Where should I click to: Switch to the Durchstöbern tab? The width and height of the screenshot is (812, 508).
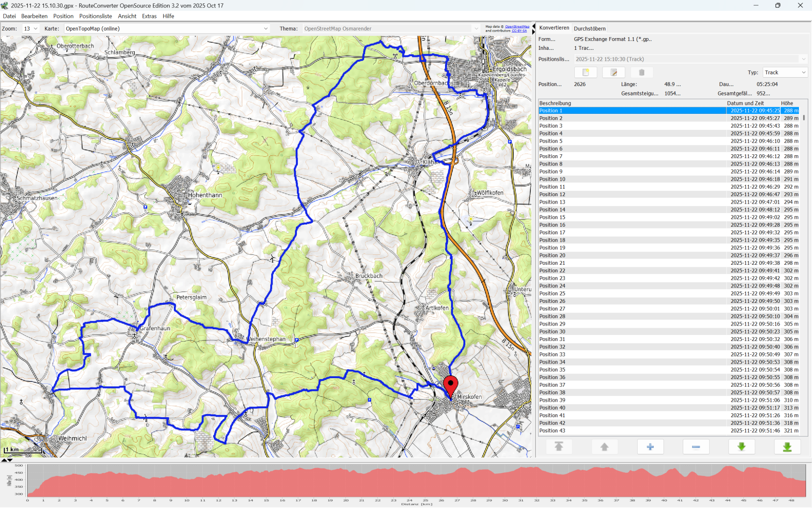click(x=589, y=29)
